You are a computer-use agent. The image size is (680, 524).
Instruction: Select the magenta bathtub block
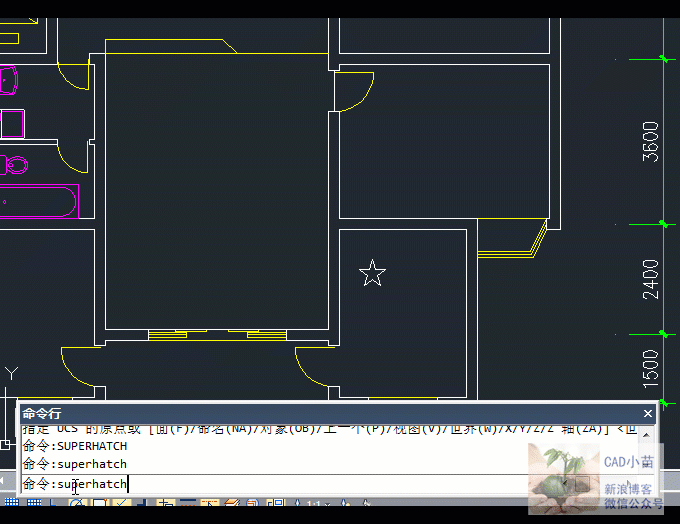click(x=38, y=201)
